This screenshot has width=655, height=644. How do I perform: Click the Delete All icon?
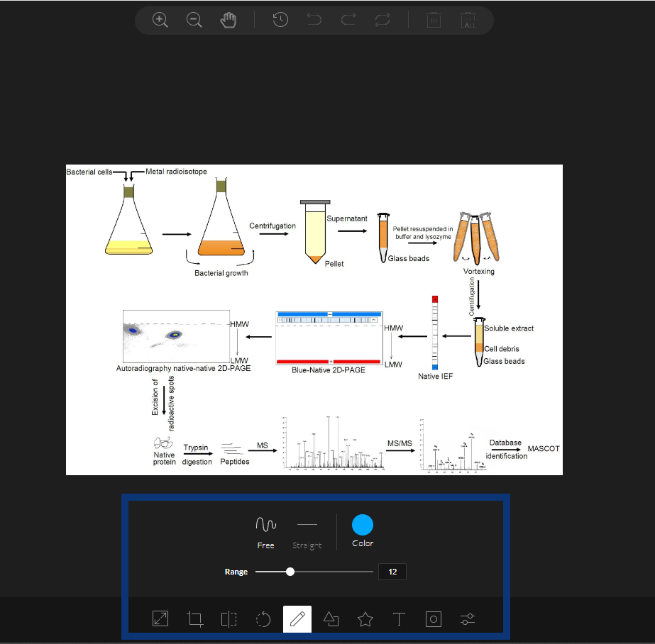pyautogui.click(x=468, y=20)
